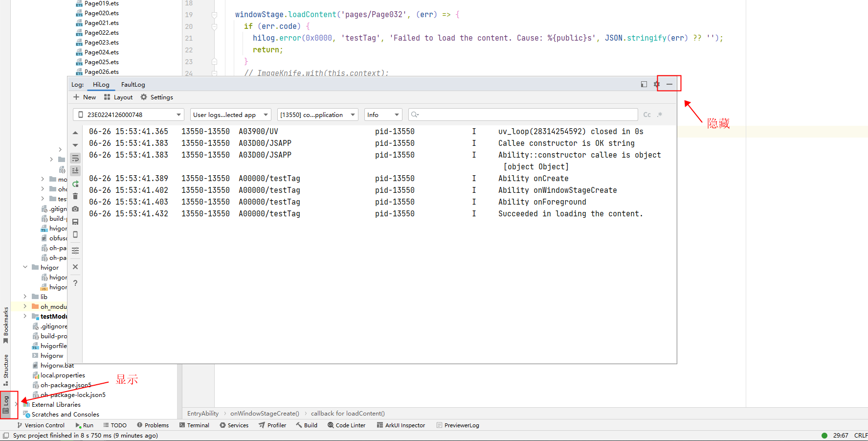Open process [13550] dropdown

click(x=318, y=115)
